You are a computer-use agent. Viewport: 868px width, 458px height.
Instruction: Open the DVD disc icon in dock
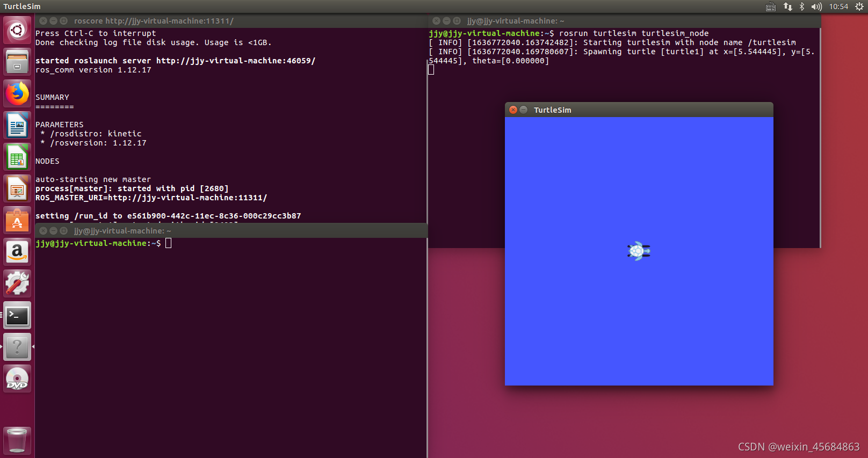(17, 379)
